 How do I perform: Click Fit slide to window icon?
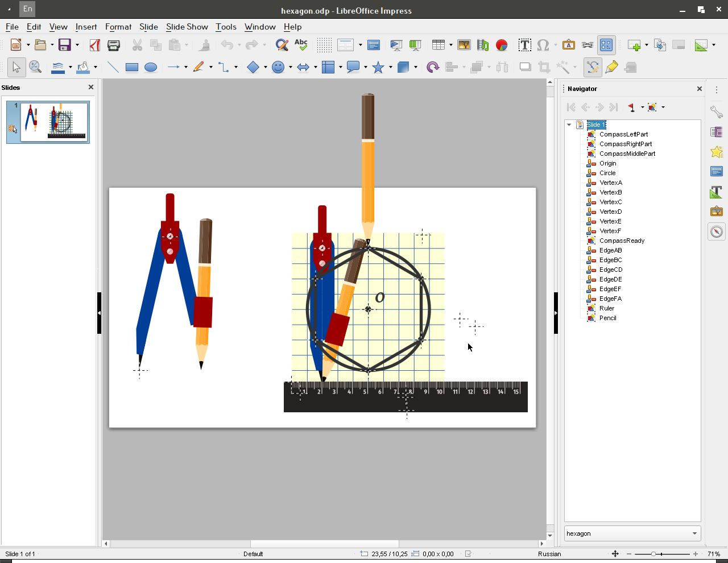pyautogui.click(x=615, y=554)
